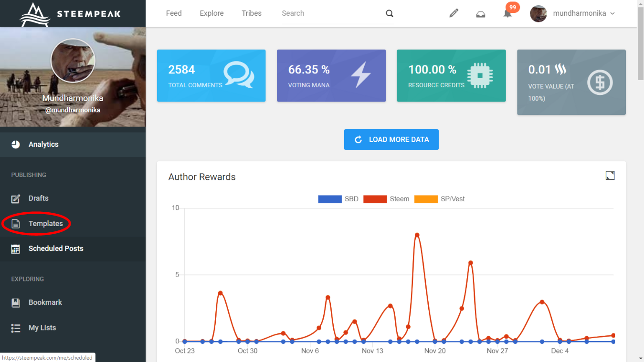Click the Analytics pie chart icon
Viewport: 644px width, 362px height.
click(x=16, y=145)
